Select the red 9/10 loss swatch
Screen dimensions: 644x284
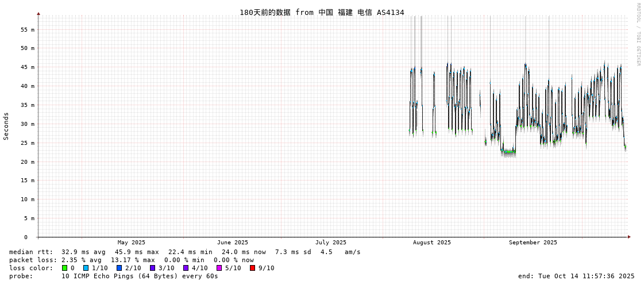pyautogui.click(x=252, y=268)
